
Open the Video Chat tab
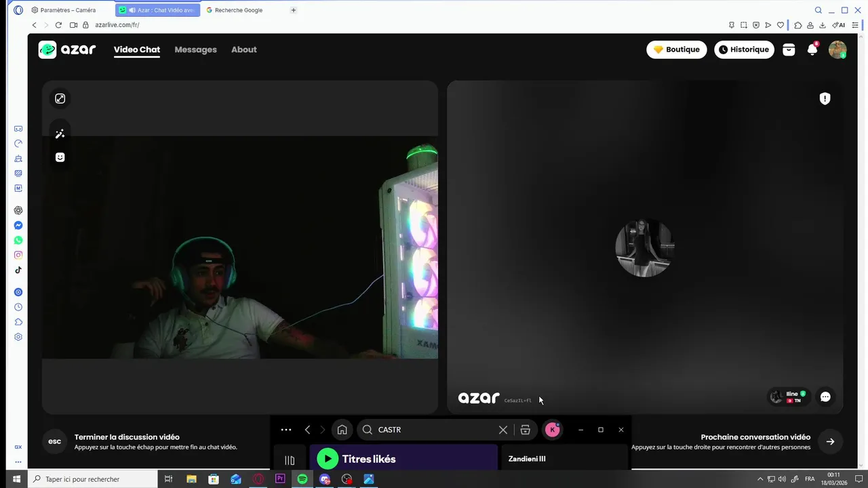137,49
